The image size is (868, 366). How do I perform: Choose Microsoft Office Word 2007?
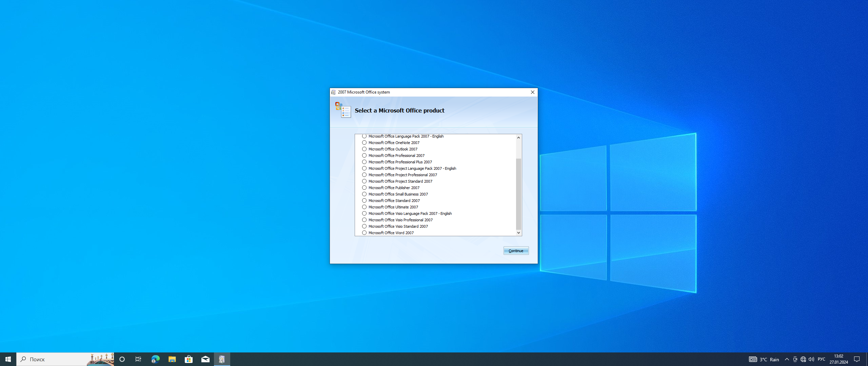pos(364,233)
